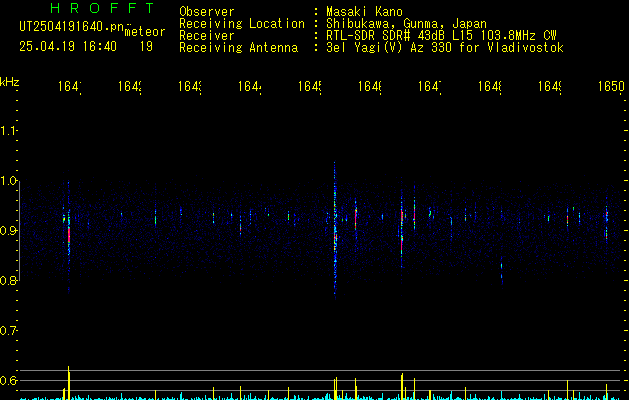Viewport: 629px width, 400px height.
Task: Click the isolated echo near 1648 at 0.8 kHz
Action: point(501,271)
